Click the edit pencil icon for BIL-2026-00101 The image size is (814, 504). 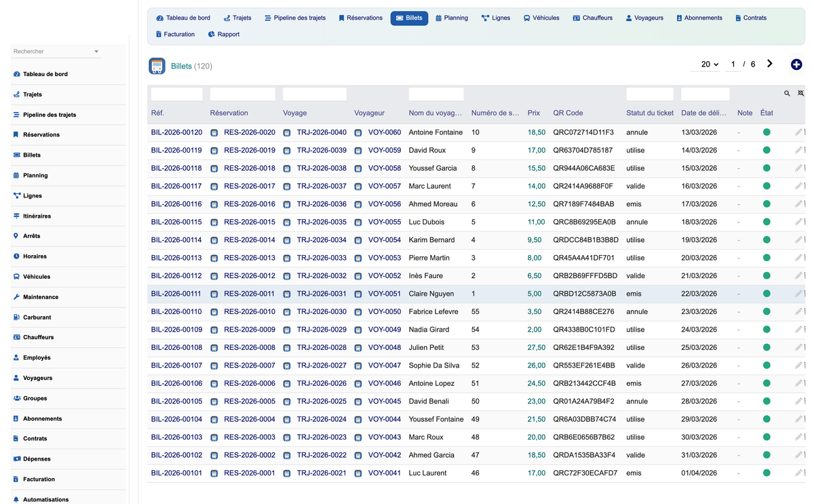pyautogui.click(x=798, y=473)
